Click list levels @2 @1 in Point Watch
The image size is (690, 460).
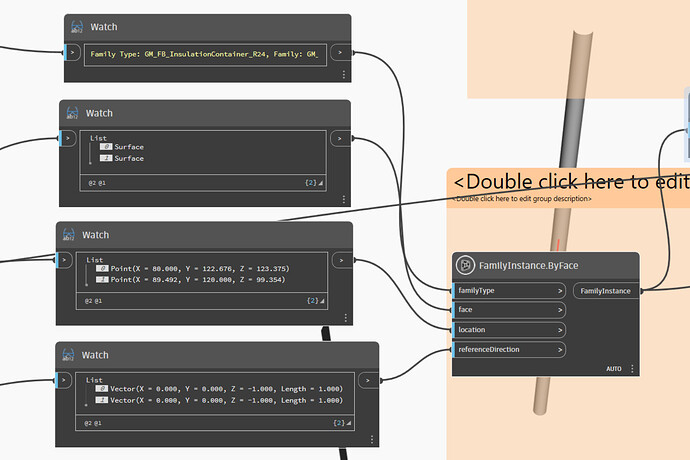(93, 301)
